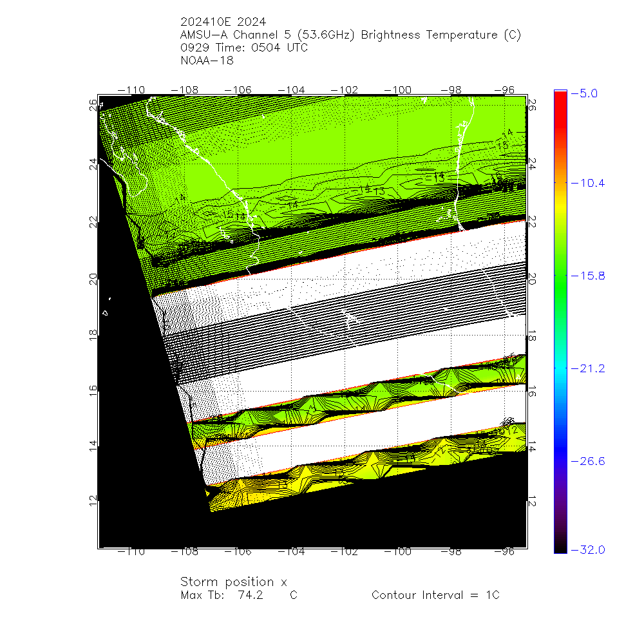The width and height of the screenshot is (644, 644).
Task: Click the -10.4 colorbar tick label
Action: [x=589, y=184]
